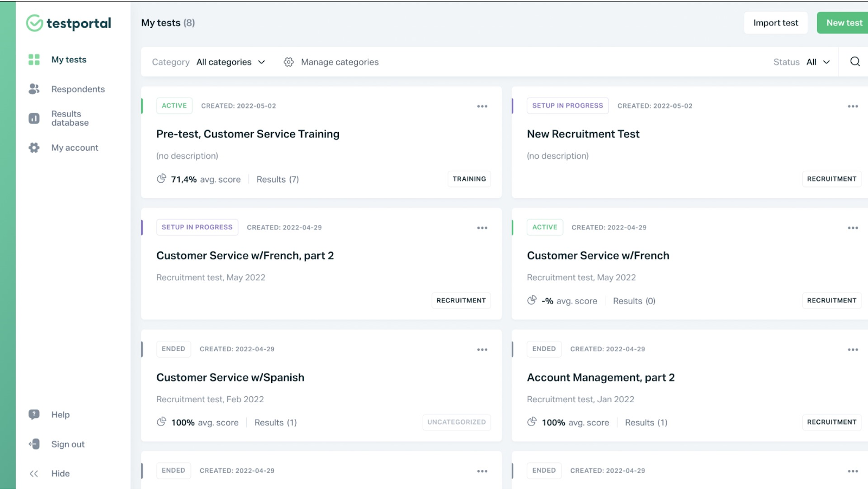Viewport: 868px width, 490px height.
Task: Open three-dot menu for Customer Service w/Spanish
Action: [x=482, y=350]
